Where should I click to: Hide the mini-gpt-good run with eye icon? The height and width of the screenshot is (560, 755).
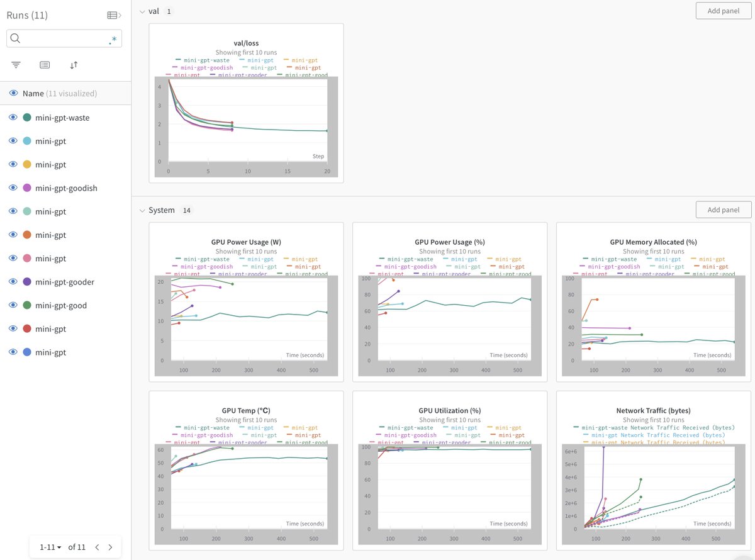pyautogui.click(x=13, y=305)
